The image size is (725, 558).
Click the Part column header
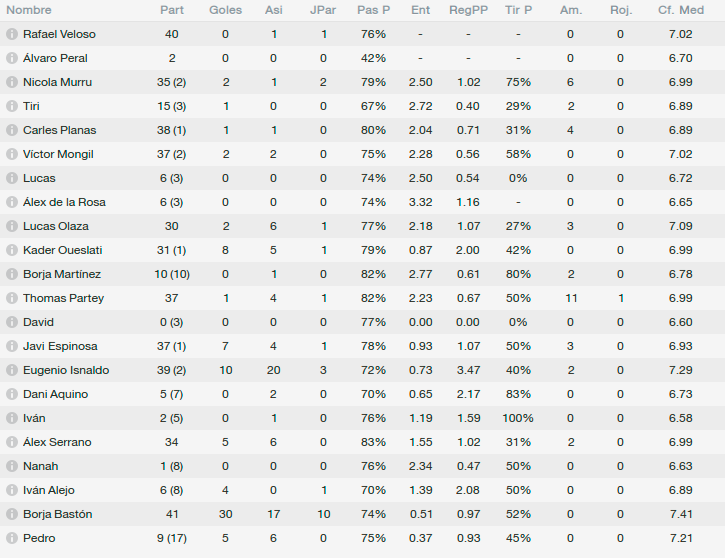tap(172, 10)
